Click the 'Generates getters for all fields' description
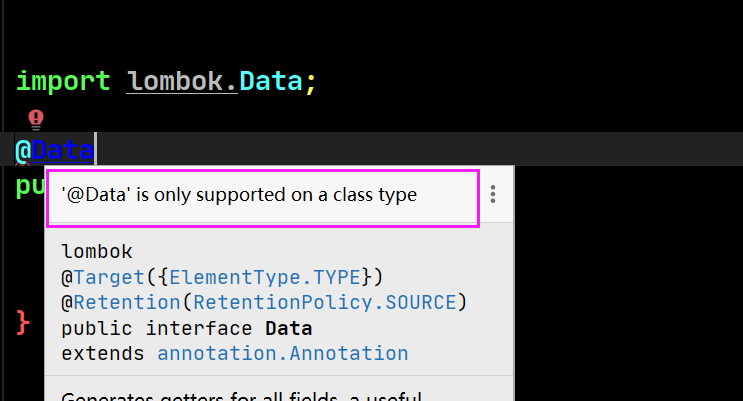This screenshot has width=743, height=401. (x=199, y=396)
